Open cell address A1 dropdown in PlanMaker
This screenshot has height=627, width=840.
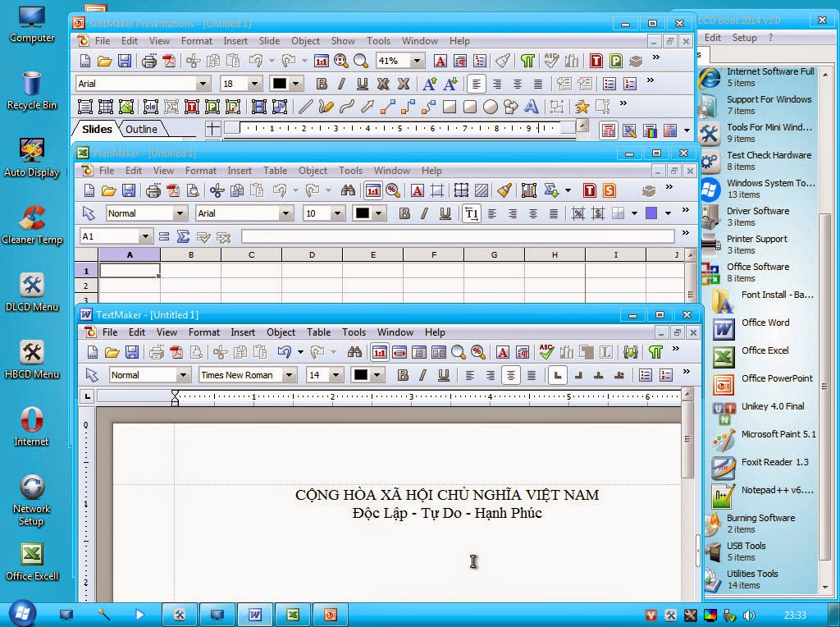click(x=144, y=236)
